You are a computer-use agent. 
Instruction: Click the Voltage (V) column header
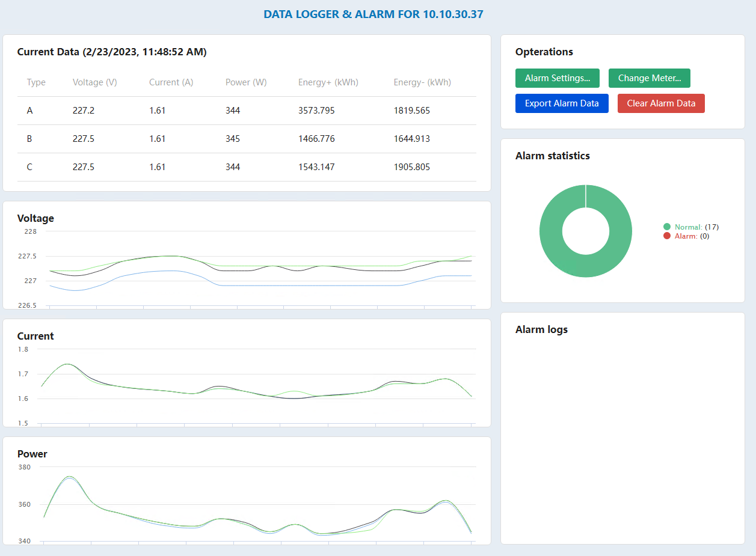coord(94,82)
